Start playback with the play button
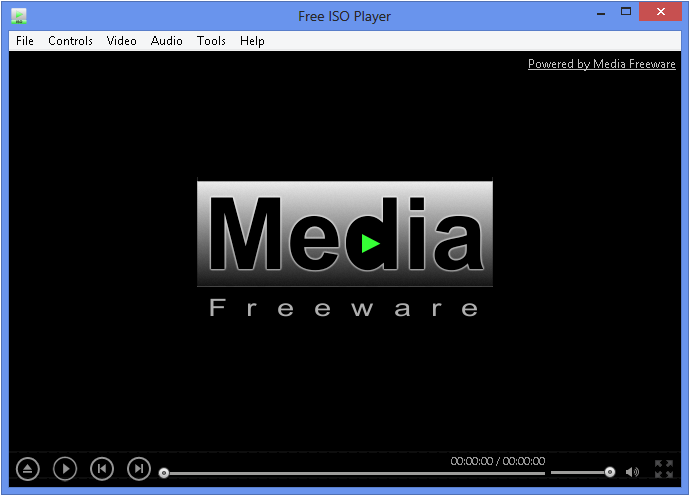Viewport: 689px width, 496px height. (x=65, y=469)
